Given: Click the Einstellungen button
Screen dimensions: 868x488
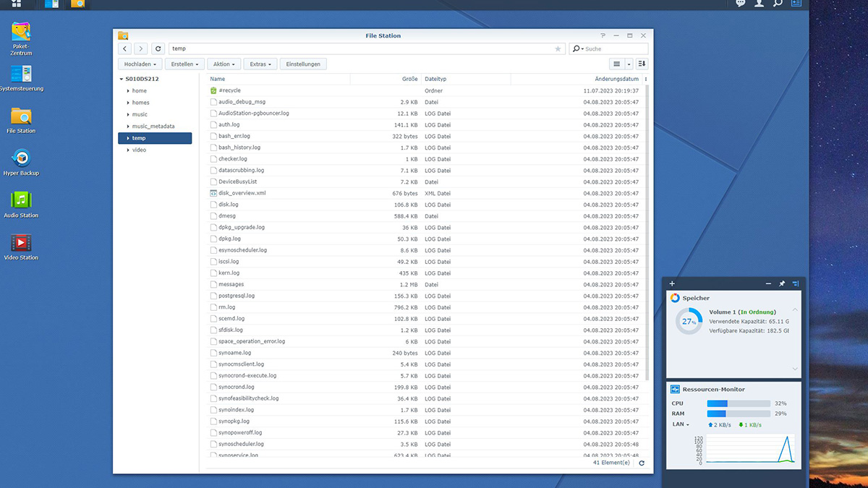Looking at the screenshot, I should [303, 64].
